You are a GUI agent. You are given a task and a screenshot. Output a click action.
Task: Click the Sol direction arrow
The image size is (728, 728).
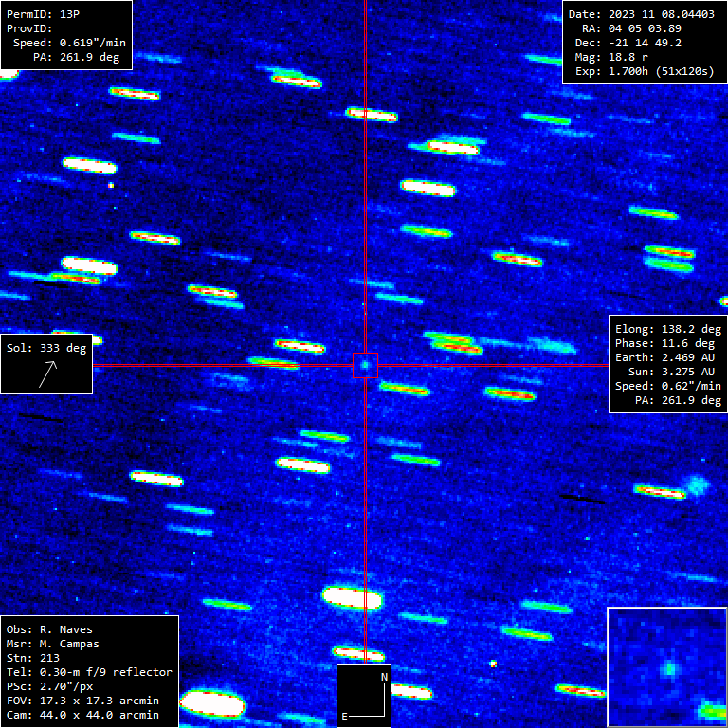point(47,374)
